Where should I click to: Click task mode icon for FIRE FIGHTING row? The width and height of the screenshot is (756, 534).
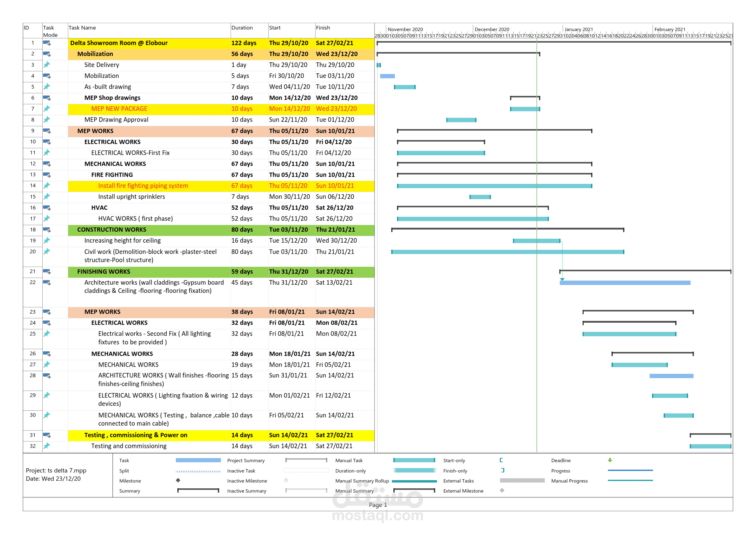point(47,175)
